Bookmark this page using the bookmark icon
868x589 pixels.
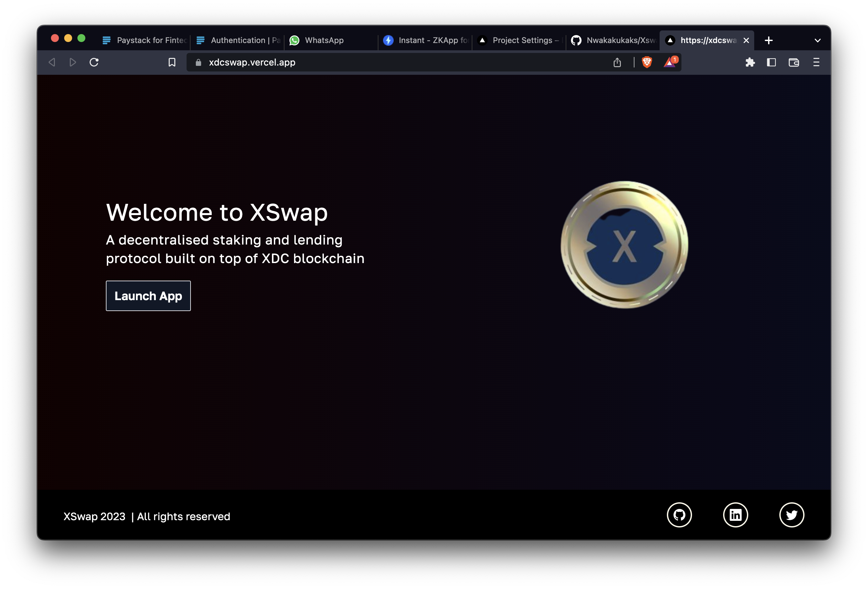(x=172, y=63)
